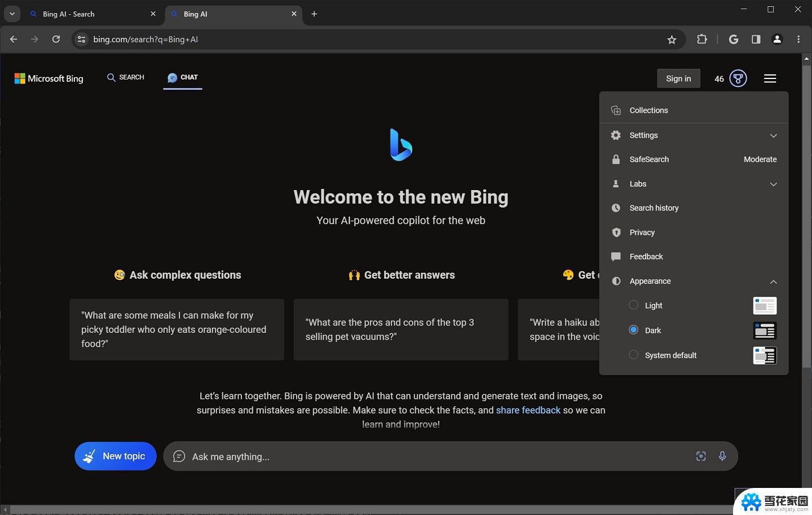The height and width of the screenshot is (515, 812).
Task: Click the Appearance half-circle icon
Action: coord(616,281)
